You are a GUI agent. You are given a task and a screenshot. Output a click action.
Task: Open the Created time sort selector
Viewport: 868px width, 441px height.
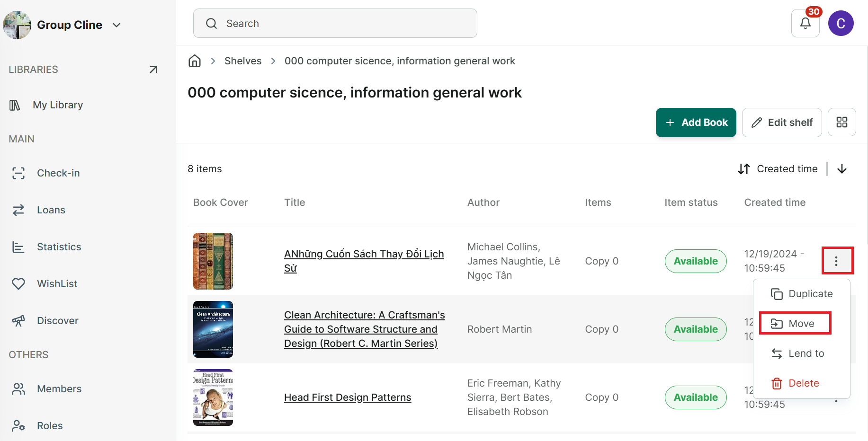(x=778, y=169)
